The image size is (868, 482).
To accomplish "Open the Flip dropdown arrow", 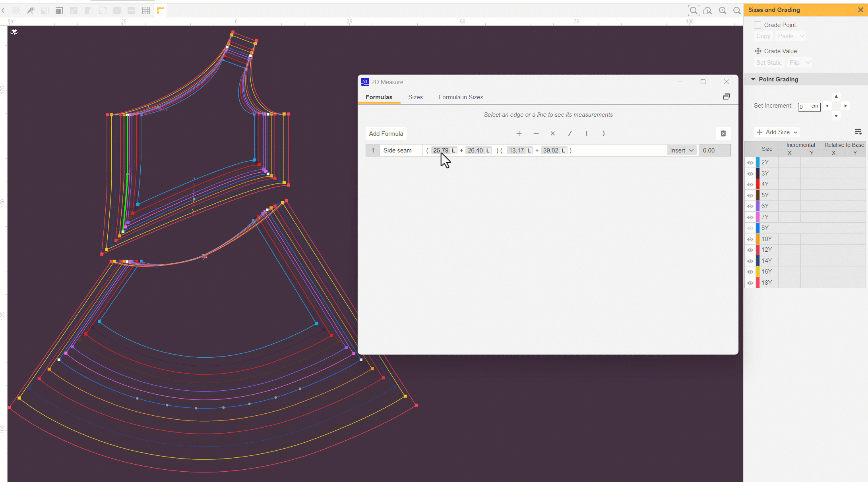I will 808,63.
